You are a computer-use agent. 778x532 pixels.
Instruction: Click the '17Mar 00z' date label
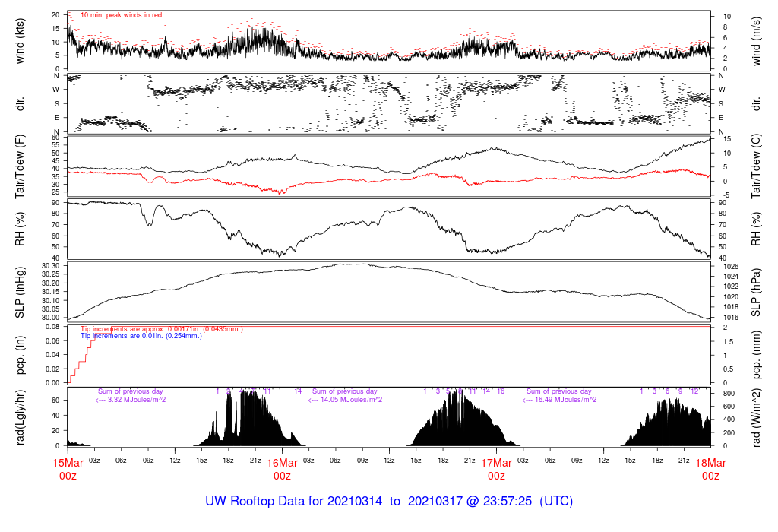click(497, 470)
